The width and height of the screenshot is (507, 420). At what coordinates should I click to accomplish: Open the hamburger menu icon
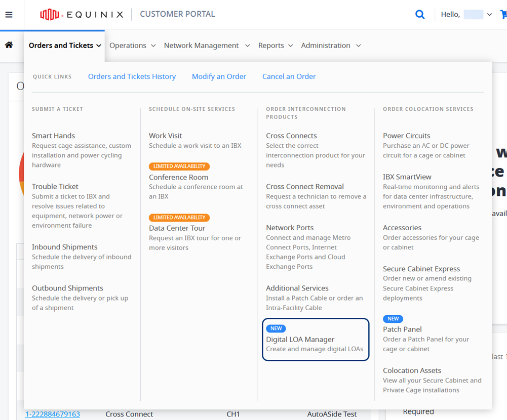(x=9, y=15)
